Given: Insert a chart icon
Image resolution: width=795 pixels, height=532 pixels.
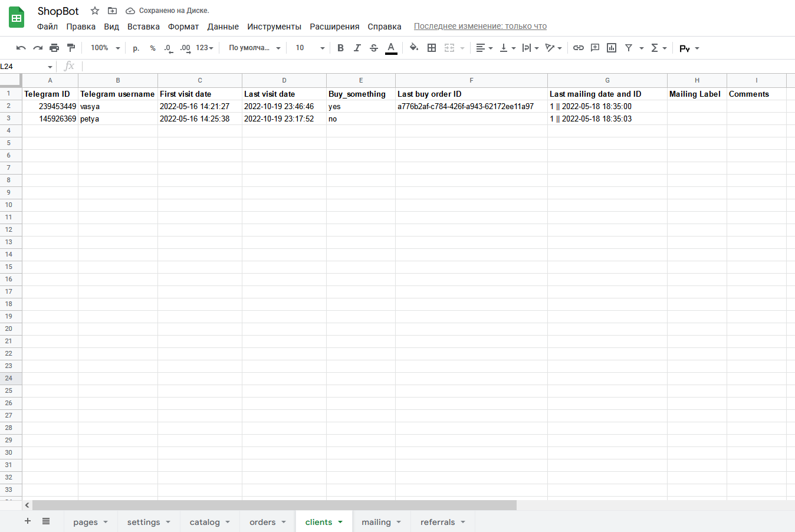Looking at the screenshot, I should (612, 48).
